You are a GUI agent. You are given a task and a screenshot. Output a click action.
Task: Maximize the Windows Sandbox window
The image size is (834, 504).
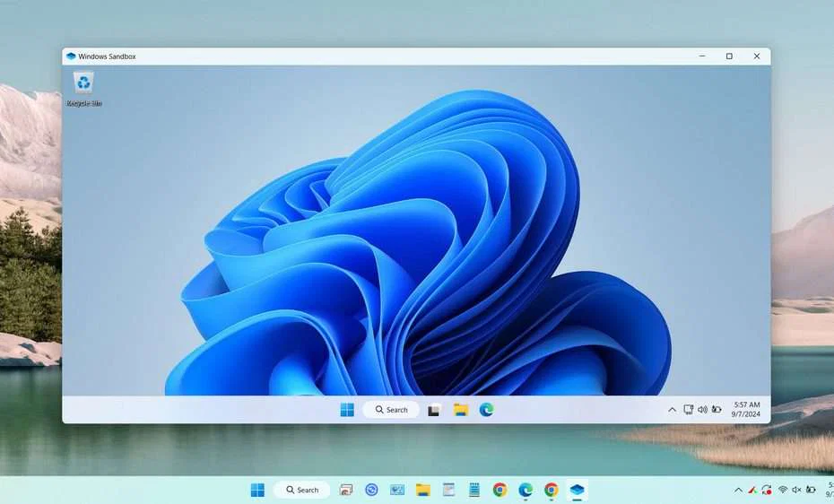[x=729, y=56]
